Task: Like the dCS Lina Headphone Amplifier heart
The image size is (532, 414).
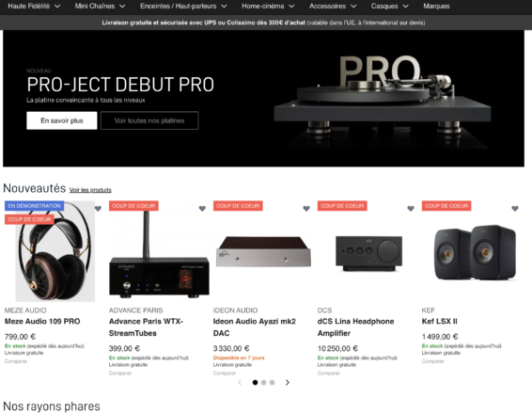Action: point(411,209)
